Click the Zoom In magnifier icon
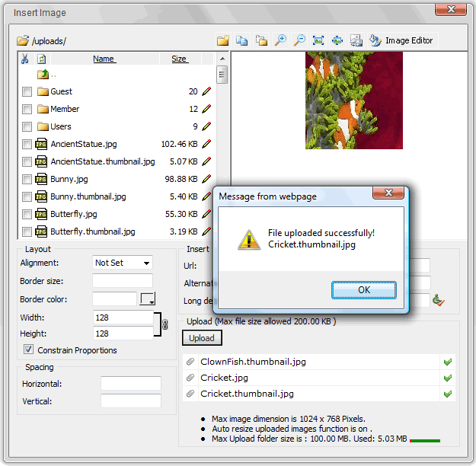 [x=281, y=40]
